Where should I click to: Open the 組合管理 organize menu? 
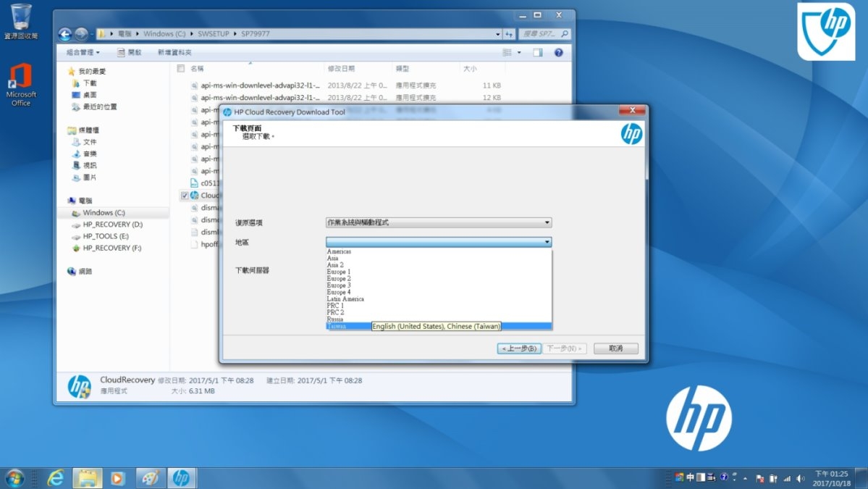coord(83,53)
